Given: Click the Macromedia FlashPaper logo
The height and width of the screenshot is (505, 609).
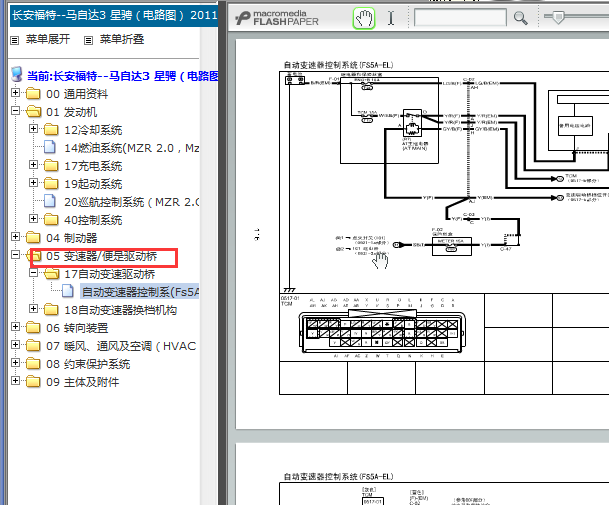Looking at the screenshot, I should click(x=277, y=18).
